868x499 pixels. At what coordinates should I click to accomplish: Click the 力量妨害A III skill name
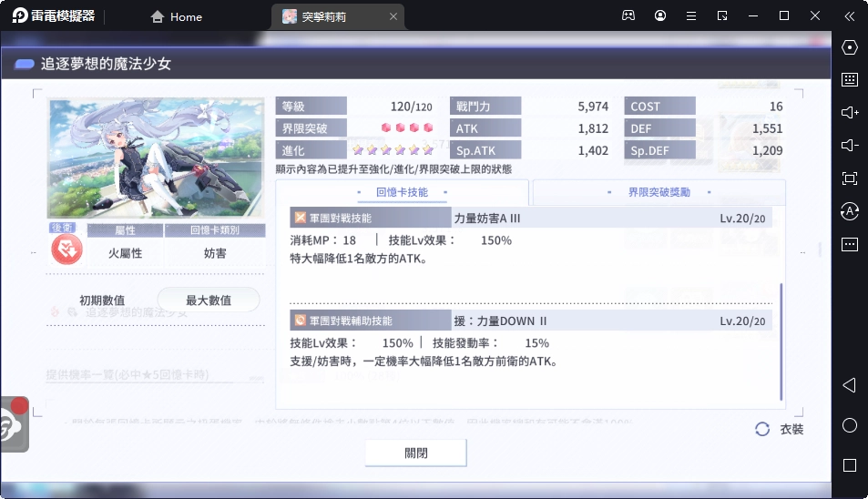coord(487,219)
